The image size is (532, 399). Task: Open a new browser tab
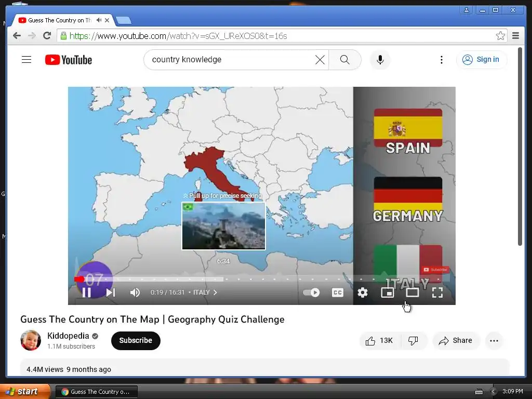coord(124,20)
